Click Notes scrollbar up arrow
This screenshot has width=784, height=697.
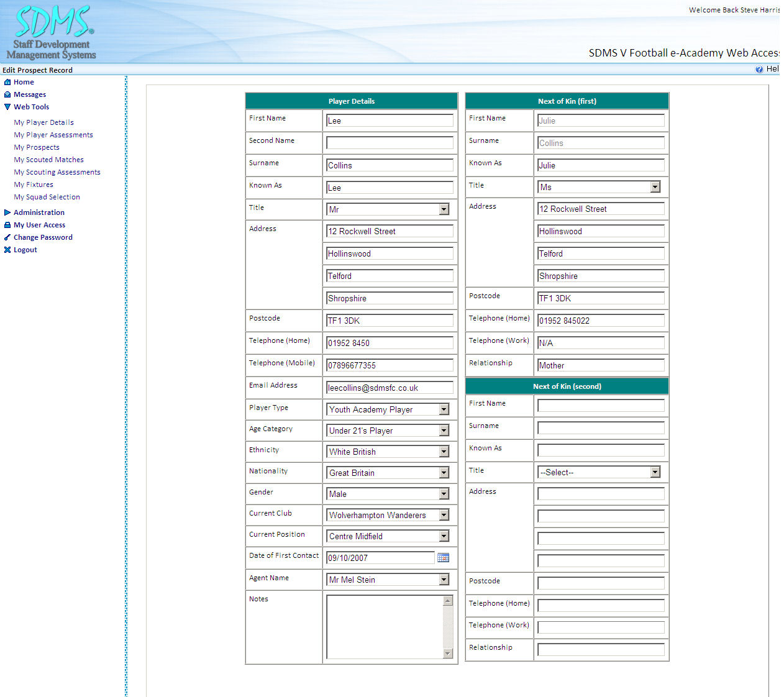click(x=448, y=600)
